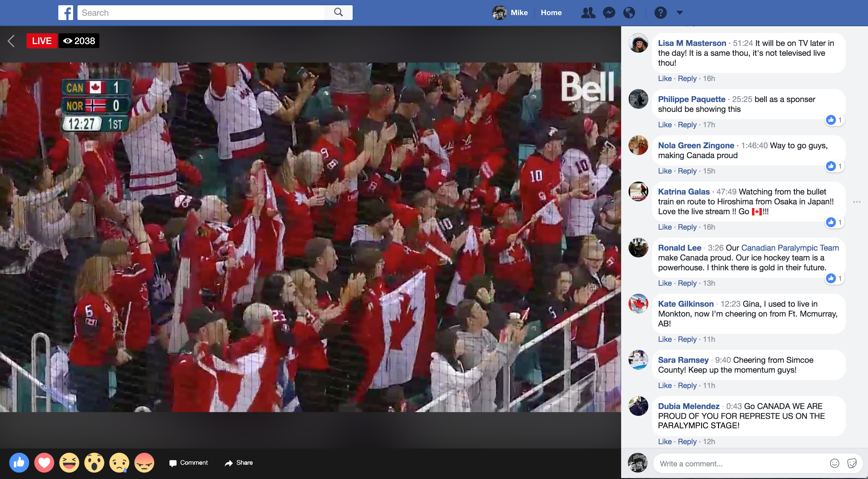Click the Facebook logo icon
This screenshot has width=868, height=479.
tap(65, 13)
